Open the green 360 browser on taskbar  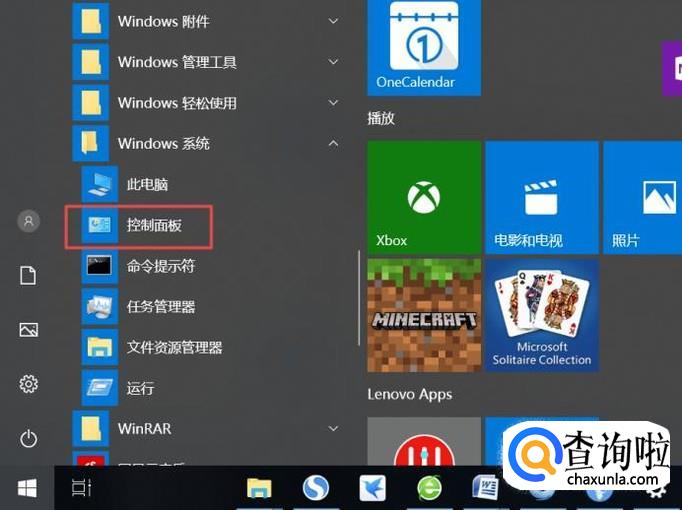[429, 488]
